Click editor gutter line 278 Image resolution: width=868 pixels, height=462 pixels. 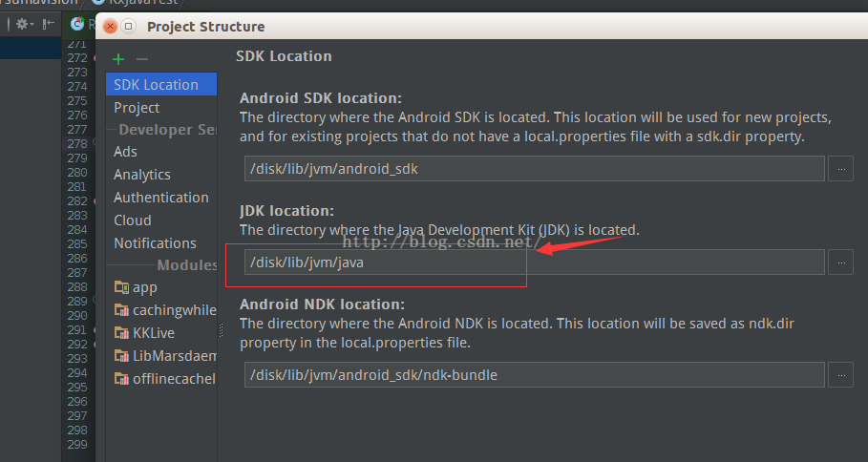(x=77, y=144)
